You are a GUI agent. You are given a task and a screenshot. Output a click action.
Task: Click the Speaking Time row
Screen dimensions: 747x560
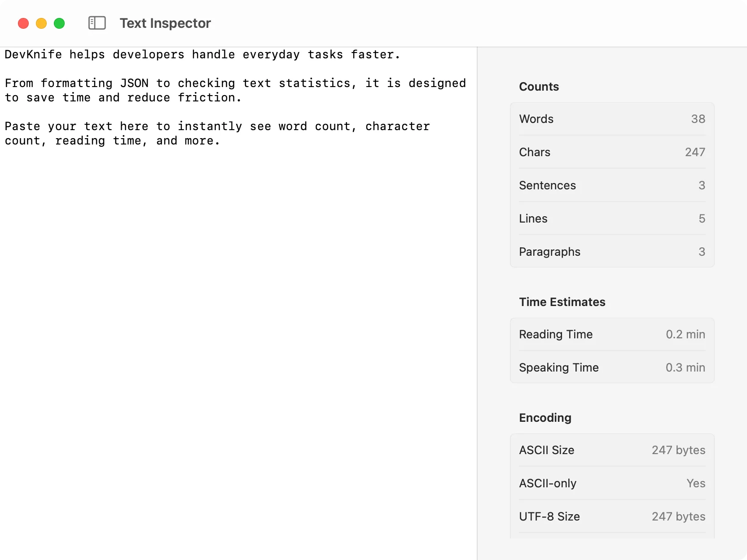612,367
